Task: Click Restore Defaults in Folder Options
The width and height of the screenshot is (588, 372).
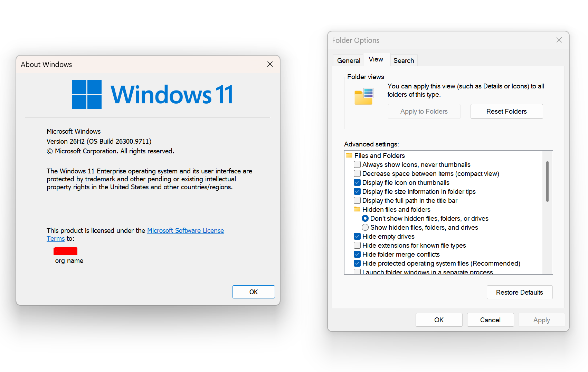Action: 520,292
